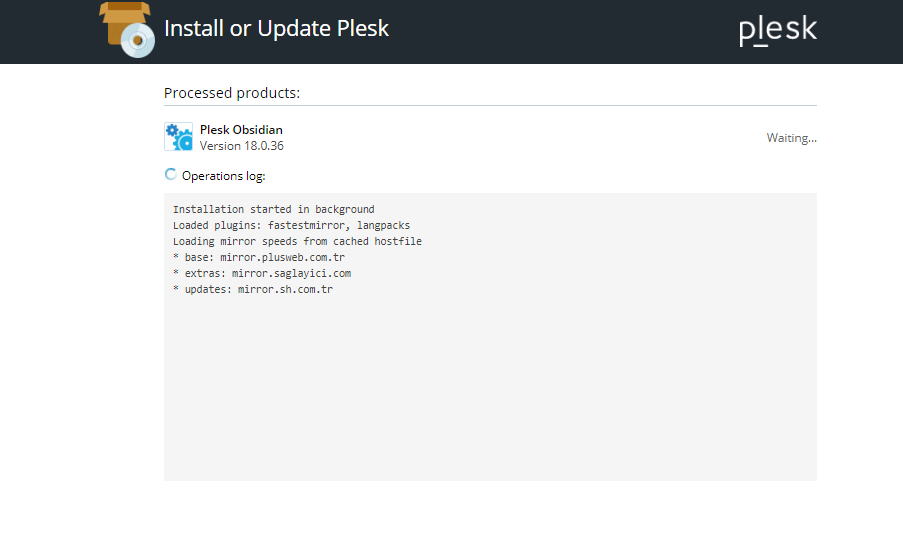
Task: Click the Install or Update Plesk title
Action: tap(276, 28)
